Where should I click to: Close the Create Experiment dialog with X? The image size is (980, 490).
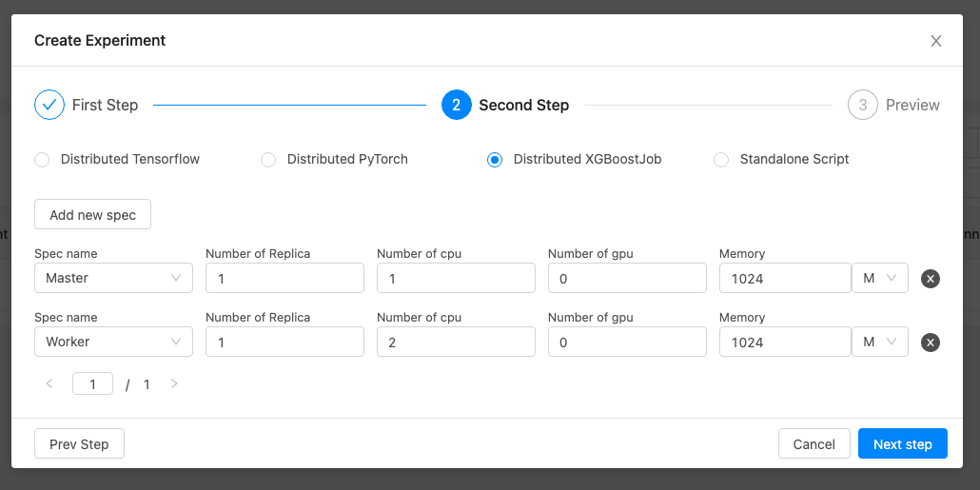point(936,41)
